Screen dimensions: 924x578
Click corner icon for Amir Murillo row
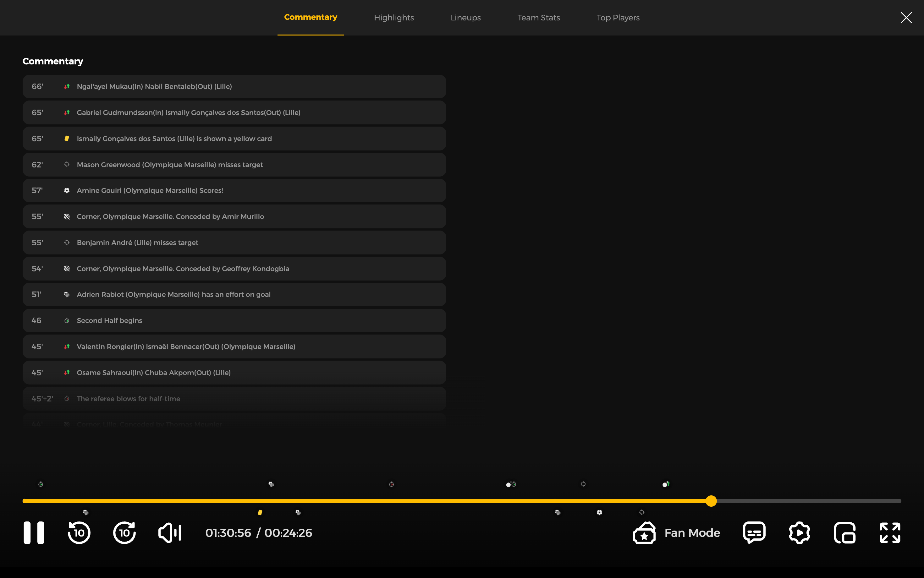click(67, 216)
